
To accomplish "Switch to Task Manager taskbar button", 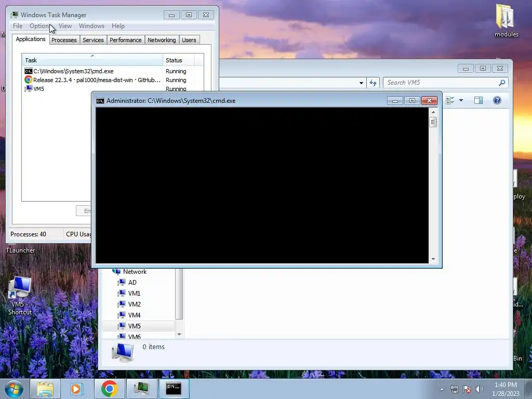I will (141, 389).
